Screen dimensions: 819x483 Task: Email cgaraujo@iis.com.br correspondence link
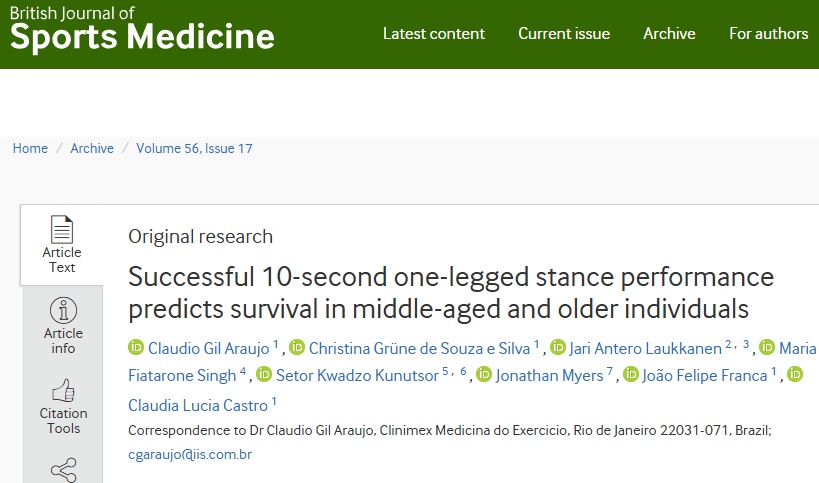click(190, 454)
